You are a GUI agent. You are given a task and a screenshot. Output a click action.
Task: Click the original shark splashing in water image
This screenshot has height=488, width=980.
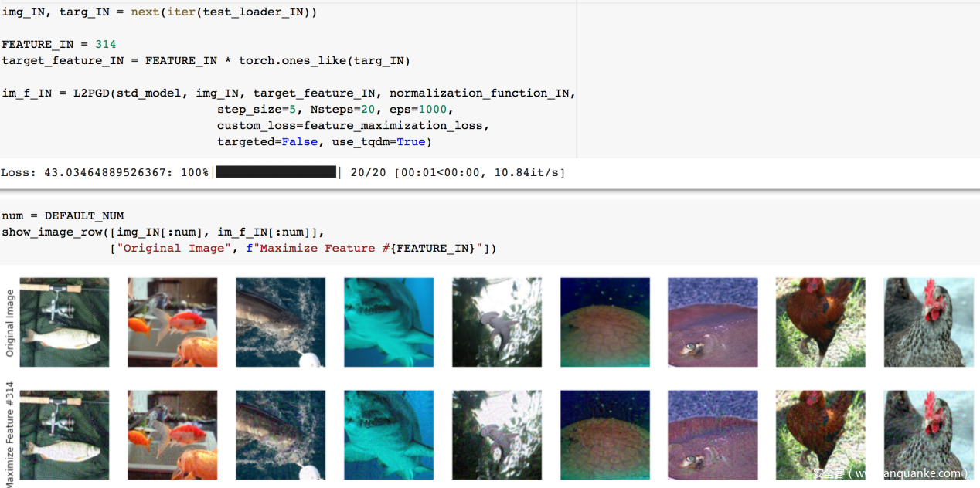pyautogui.click(x=281, y=322)
